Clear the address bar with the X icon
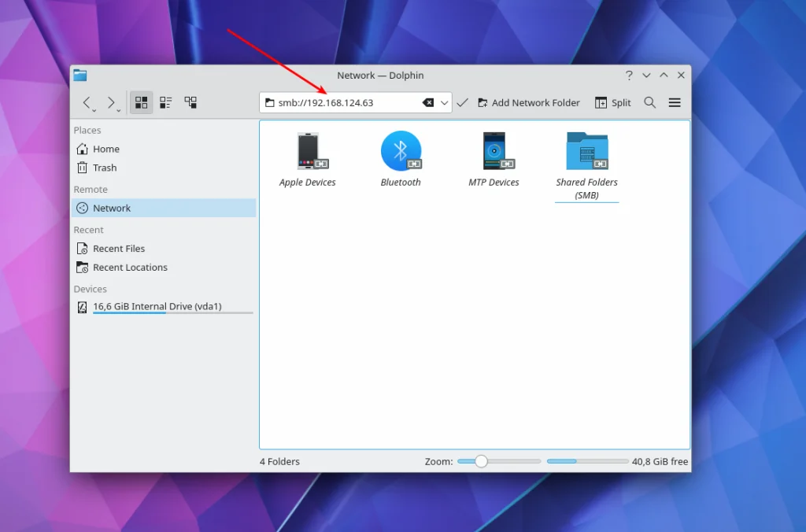The width and height of the screenshot is (806, 532). [429, 102]
